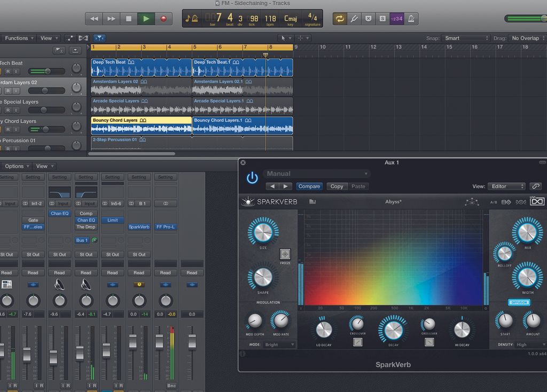Click the UVI logo icon in SparkVerb

tap(536, 201)
